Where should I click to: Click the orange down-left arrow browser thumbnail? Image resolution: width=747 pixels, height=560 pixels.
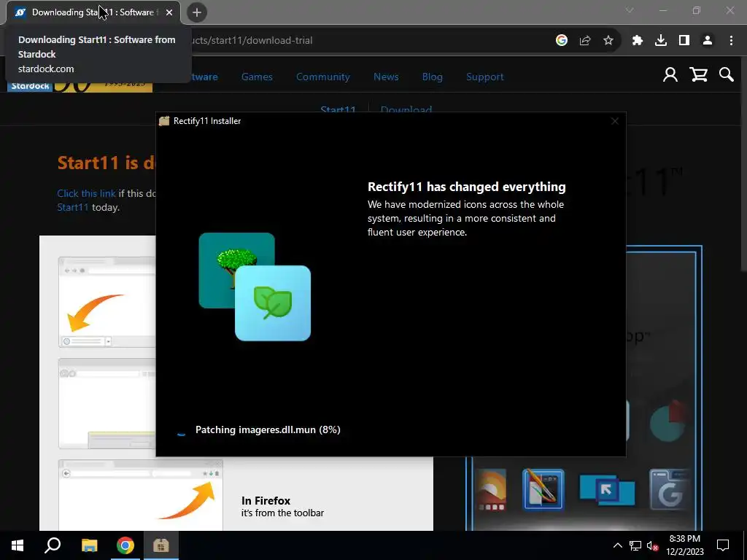[107, 302]
